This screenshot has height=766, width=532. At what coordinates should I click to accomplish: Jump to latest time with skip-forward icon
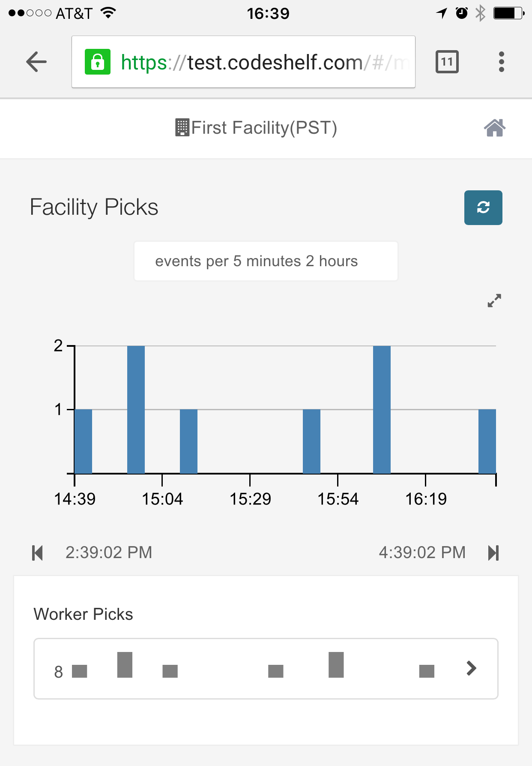(493, 553)
